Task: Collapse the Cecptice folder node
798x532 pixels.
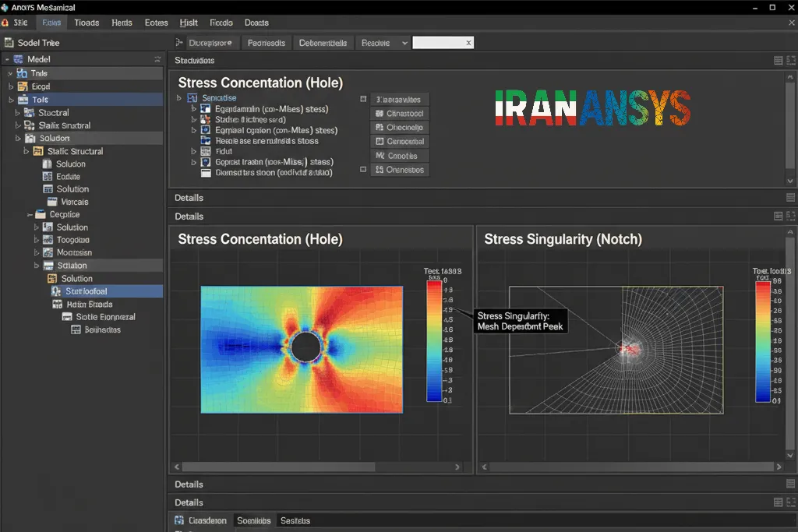Action: pyautogui.click(x=30, y=215)
